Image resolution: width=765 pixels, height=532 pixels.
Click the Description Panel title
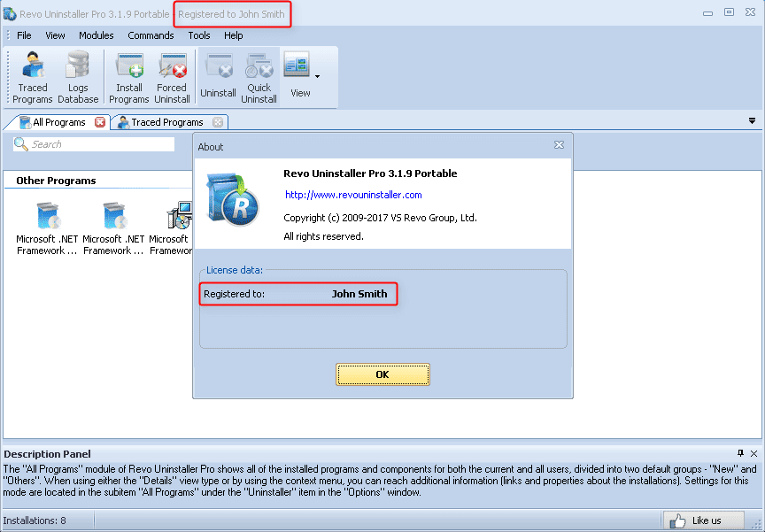click(47, 454)
